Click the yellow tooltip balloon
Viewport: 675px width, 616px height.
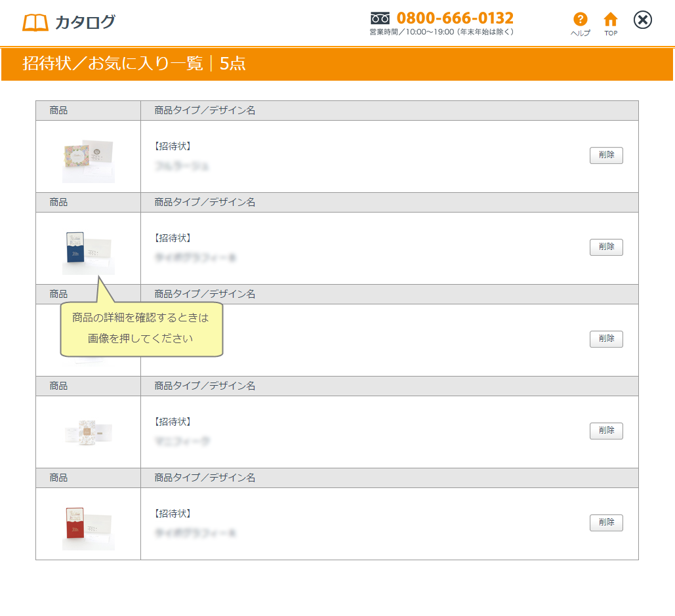point(142,329)
